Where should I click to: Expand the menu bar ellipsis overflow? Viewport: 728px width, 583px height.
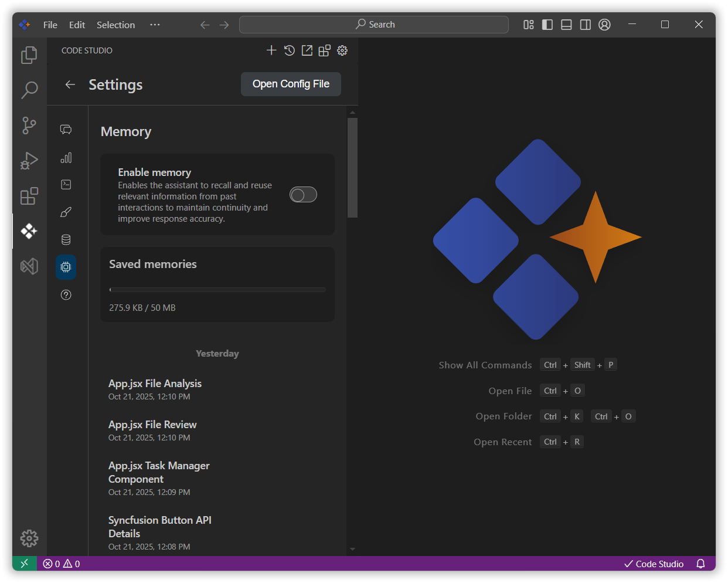tap(155, 25)
